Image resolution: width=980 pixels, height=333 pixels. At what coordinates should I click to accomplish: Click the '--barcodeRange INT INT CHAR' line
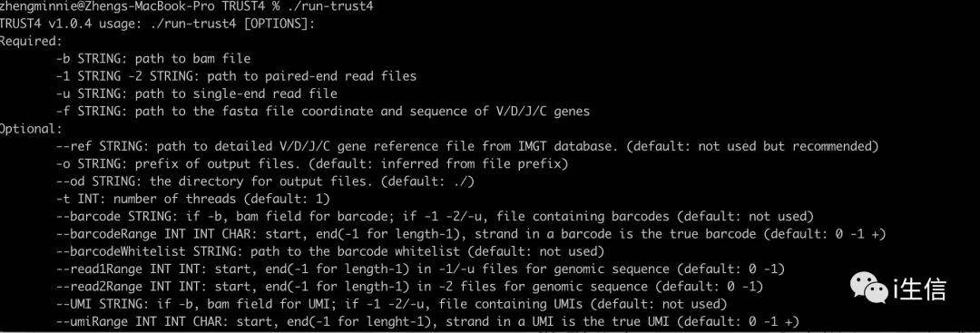(471, 234)
